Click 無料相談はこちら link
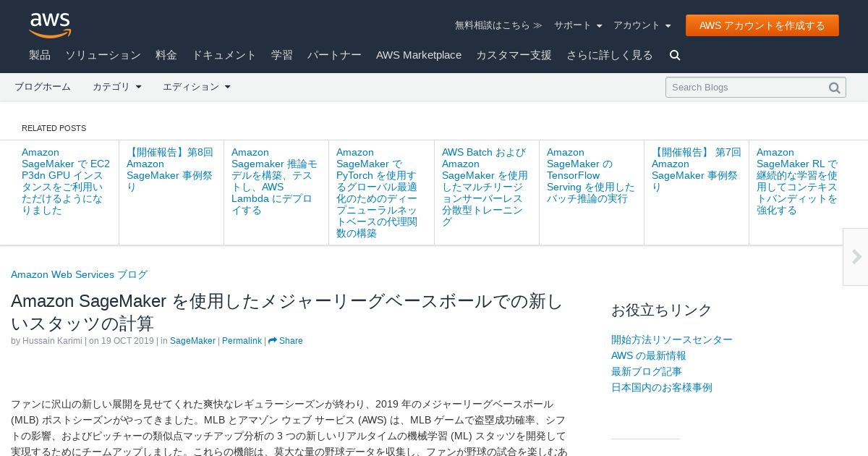 (498, 25)
